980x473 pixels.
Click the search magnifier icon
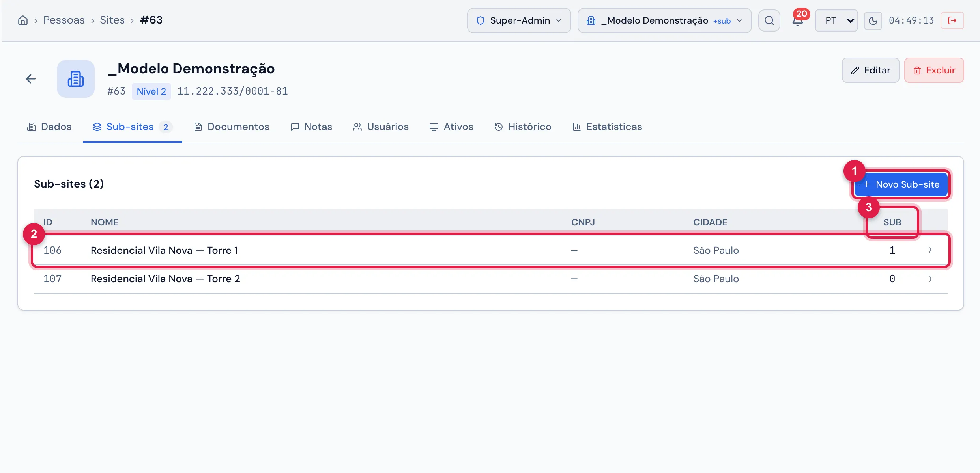click(x=769, y=20)
